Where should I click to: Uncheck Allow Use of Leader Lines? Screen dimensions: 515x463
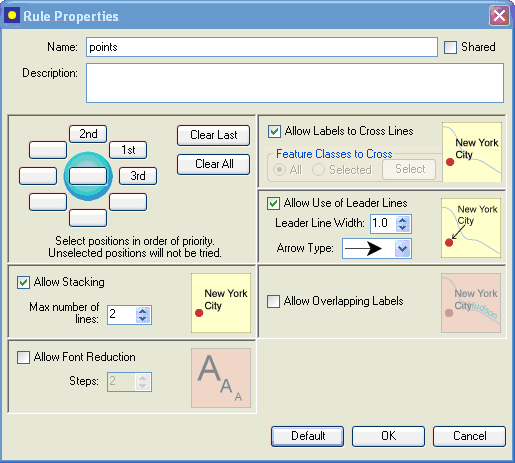(x=273, y=203)
